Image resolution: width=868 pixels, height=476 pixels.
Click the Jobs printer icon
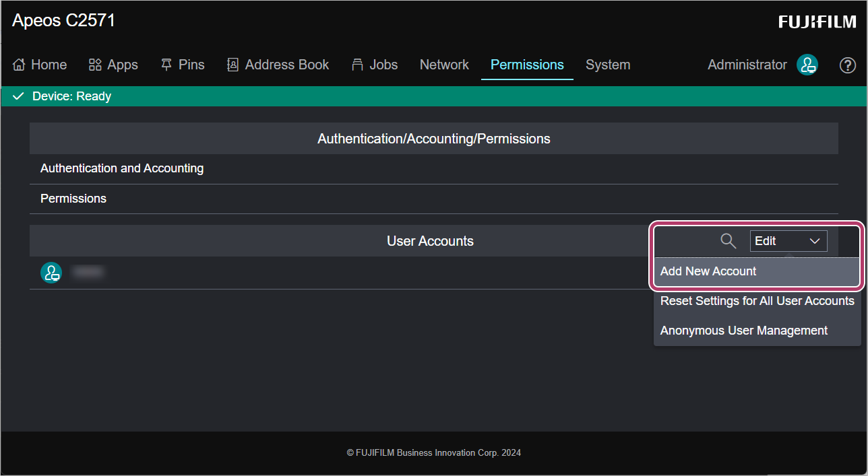point(358,65)
